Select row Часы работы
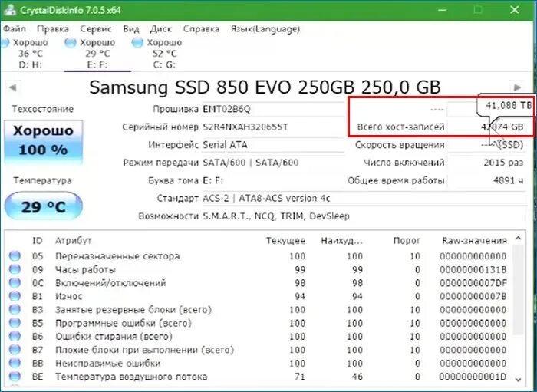The width and height of the screenshot is (537, 392). (x=259, y=269)
